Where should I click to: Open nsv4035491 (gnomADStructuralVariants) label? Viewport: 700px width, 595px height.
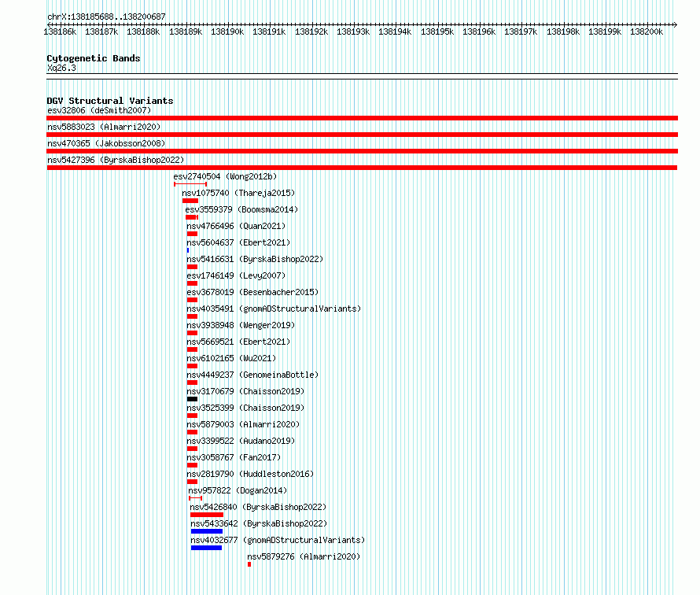click(x=274, y=309)
